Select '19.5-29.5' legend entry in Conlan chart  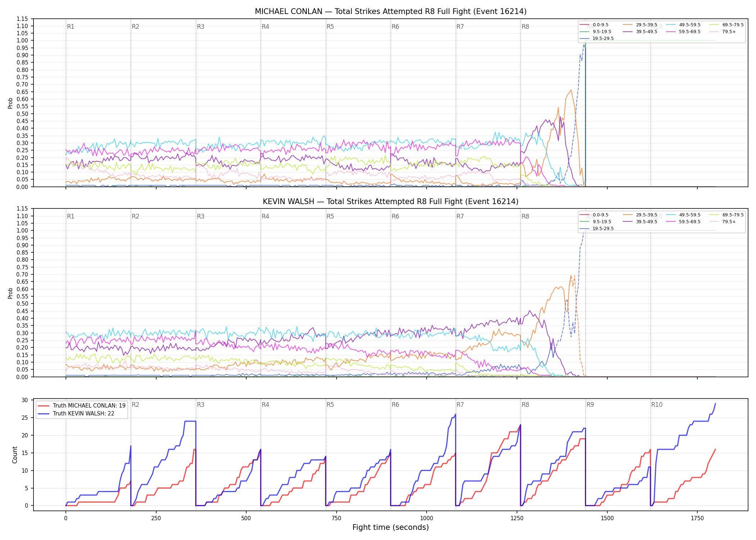pos(597,39)
